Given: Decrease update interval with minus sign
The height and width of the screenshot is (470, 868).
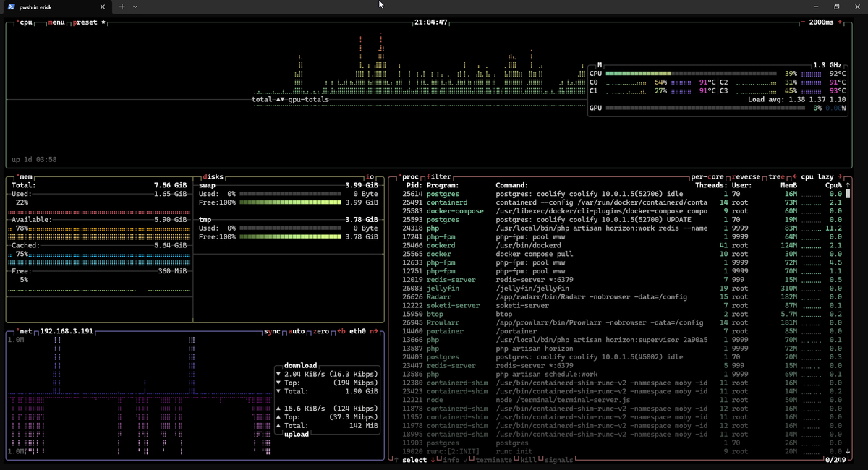Looking at the screenshot, I should click(803, 22).
